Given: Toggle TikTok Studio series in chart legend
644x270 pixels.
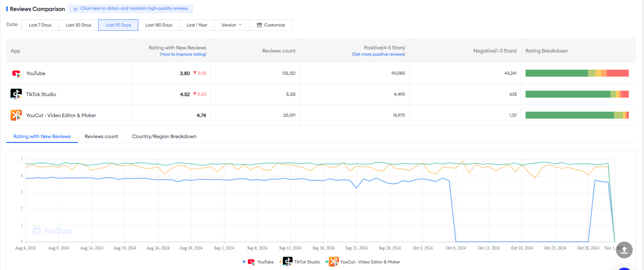Looking at the screenshot, I should click(300, 262).
